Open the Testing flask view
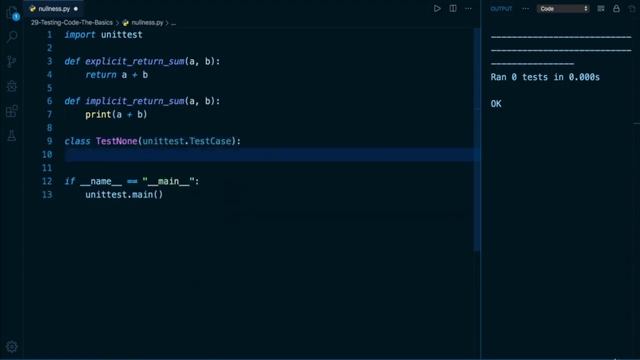 tap(12, 136)
